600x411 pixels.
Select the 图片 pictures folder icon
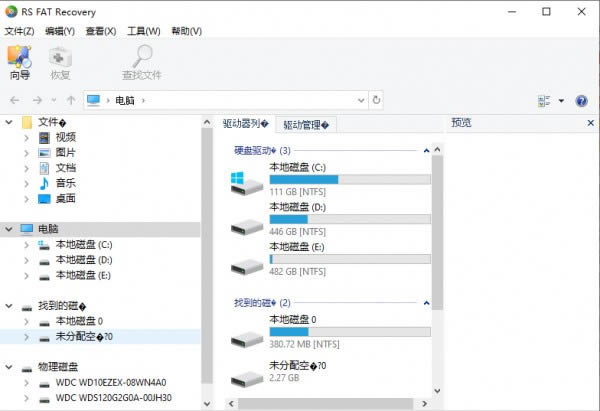click(44, 153)
